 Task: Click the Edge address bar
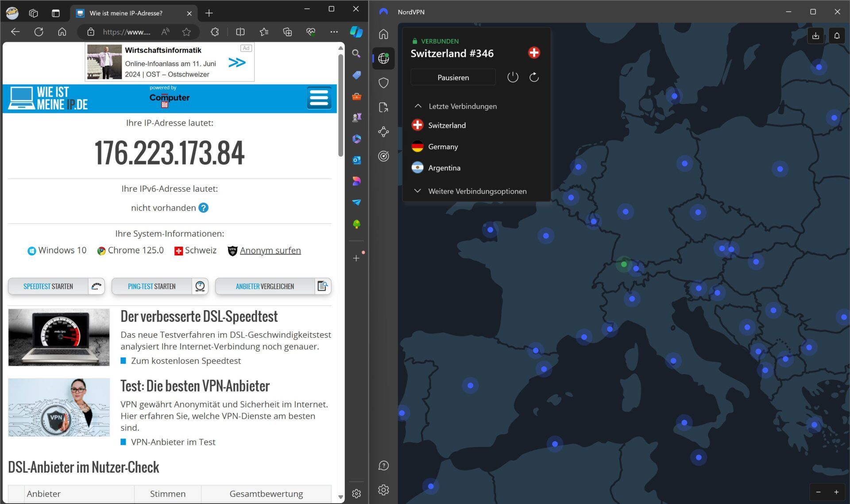(x=126, y=32)
